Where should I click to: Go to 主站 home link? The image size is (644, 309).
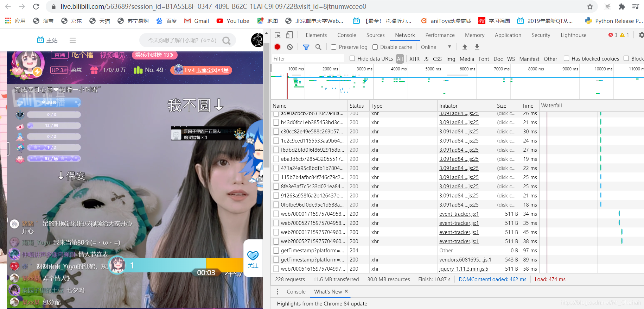point(47,40)
